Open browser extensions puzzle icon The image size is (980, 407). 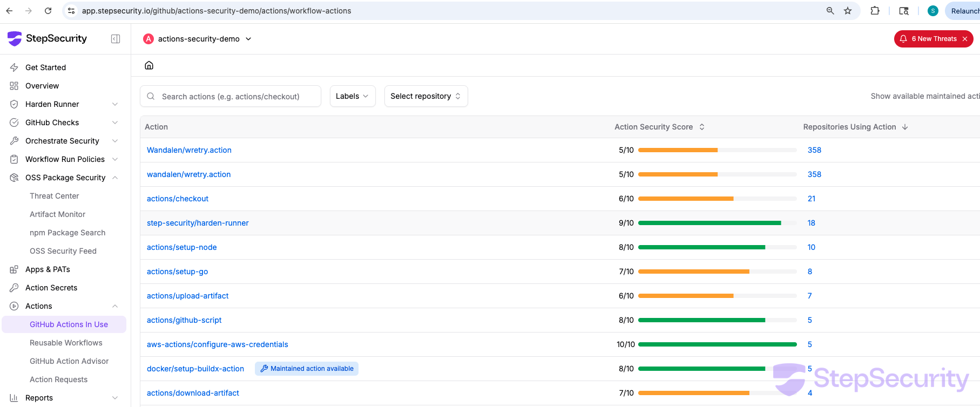pyautogui.click(x=875, y=11)
